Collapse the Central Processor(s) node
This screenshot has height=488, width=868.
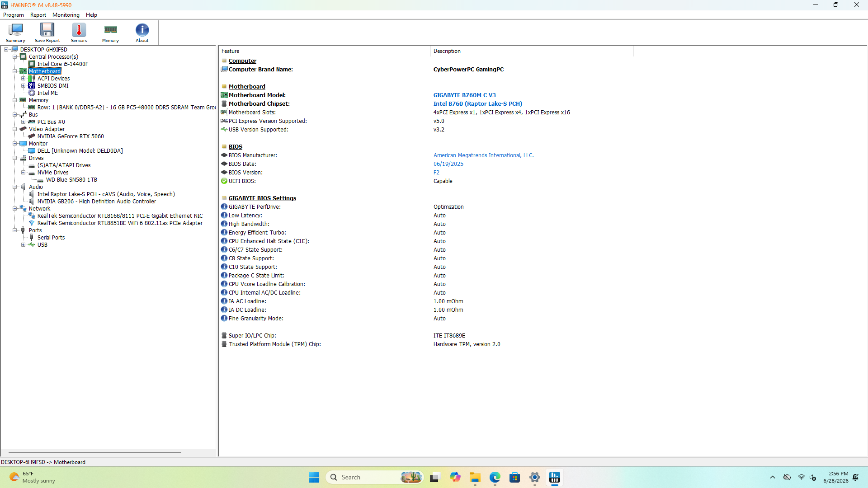(15, 57)
